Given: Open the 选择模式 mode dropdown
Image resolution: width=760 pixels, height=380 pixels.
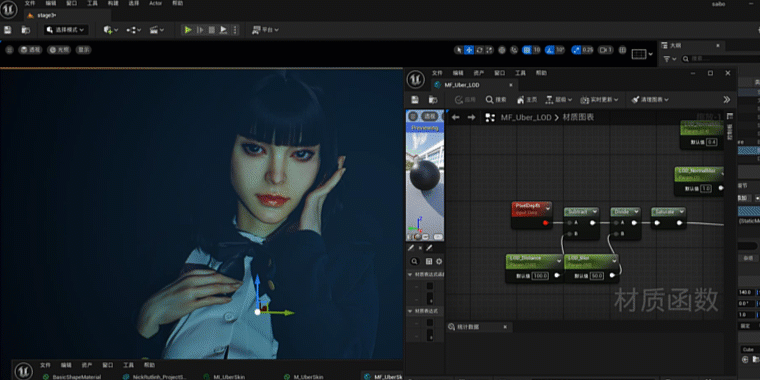Looking at the screenshot, I should (66, 30).
